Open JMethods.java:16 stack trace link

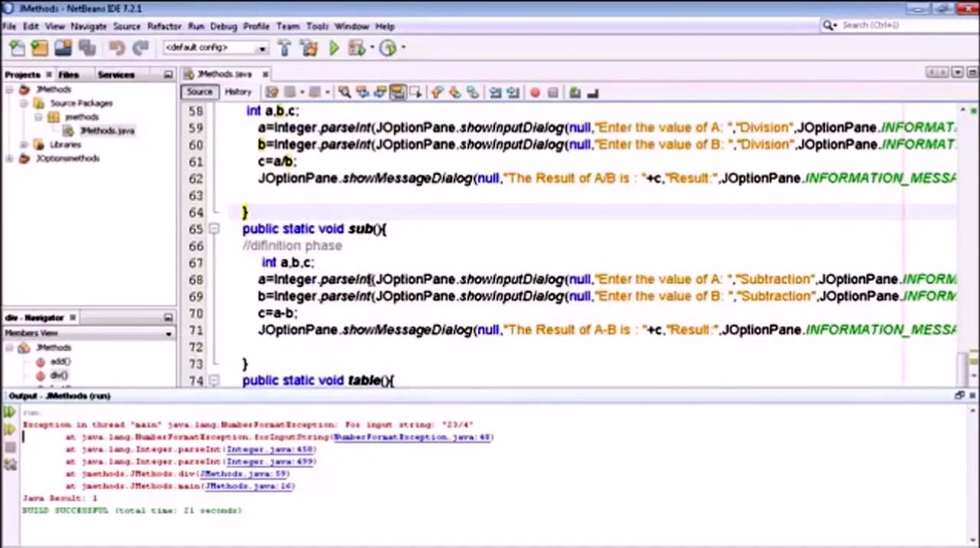(250, 486)
